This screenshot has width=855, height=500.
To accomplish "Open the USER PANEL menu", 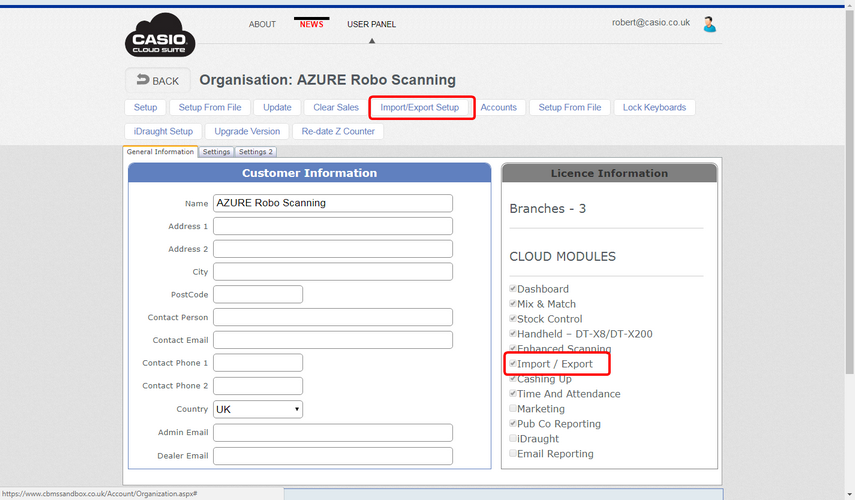I will (x=371, y=24).
